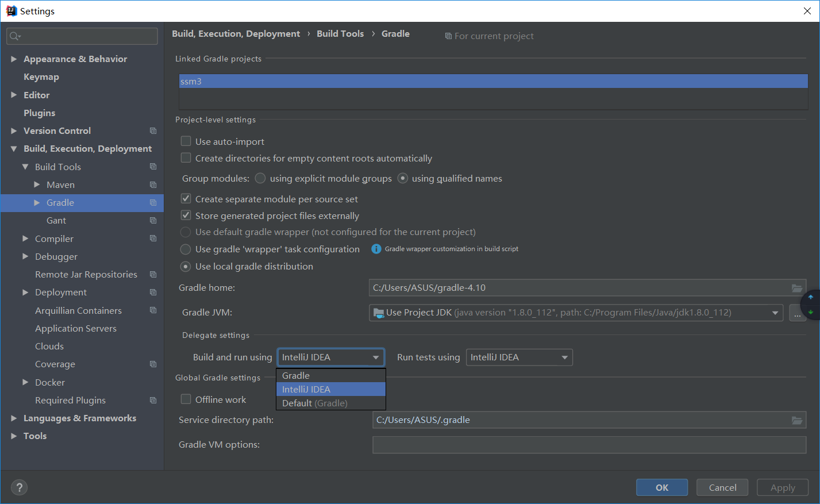Screen dimensions: 820x504
Task: Open the Gradle home folder browser icon
Action: 797,288
